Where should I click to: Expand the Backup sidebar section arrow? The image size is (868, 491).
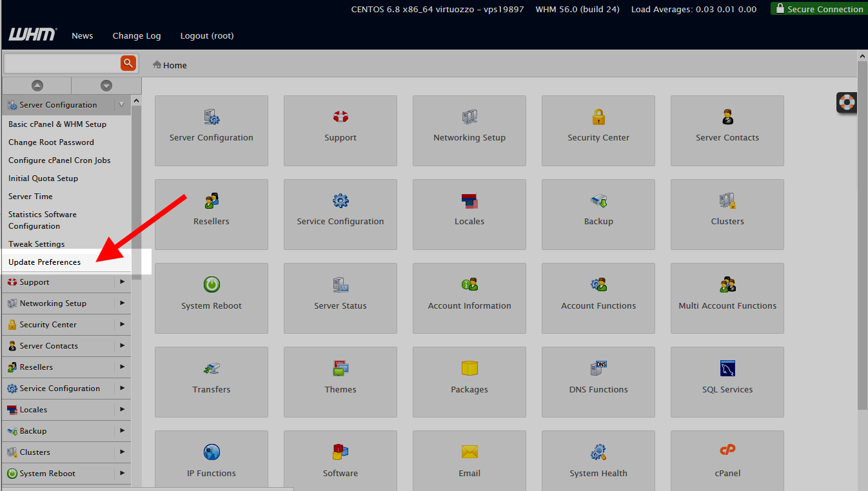122,430
